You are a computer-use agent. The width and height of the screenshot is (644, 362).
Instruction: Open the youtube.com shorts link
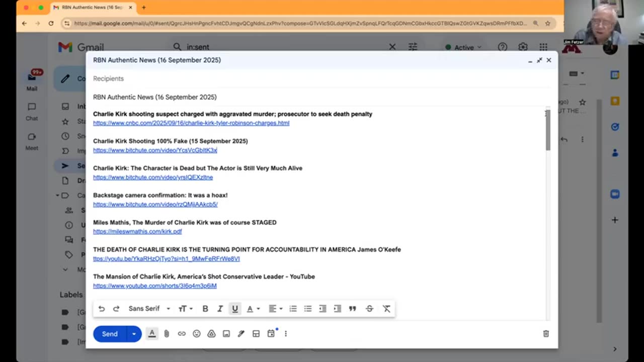[155, 286]
